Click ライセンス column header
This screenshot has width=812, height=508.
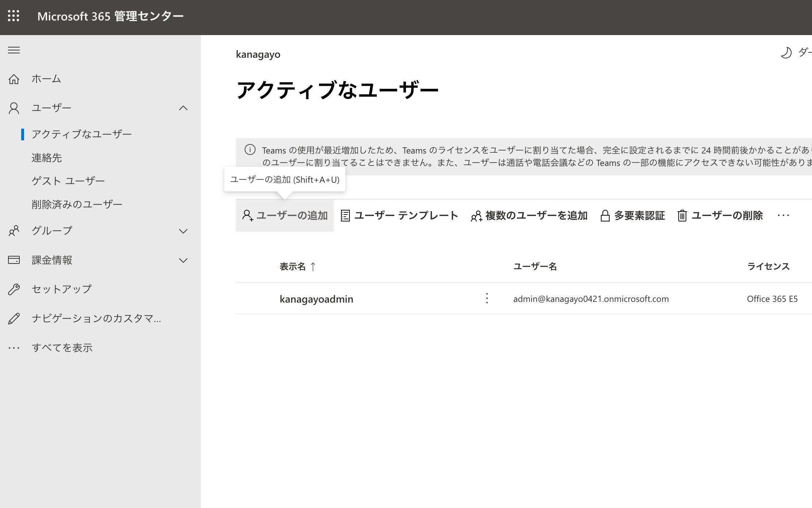[769, 266]
